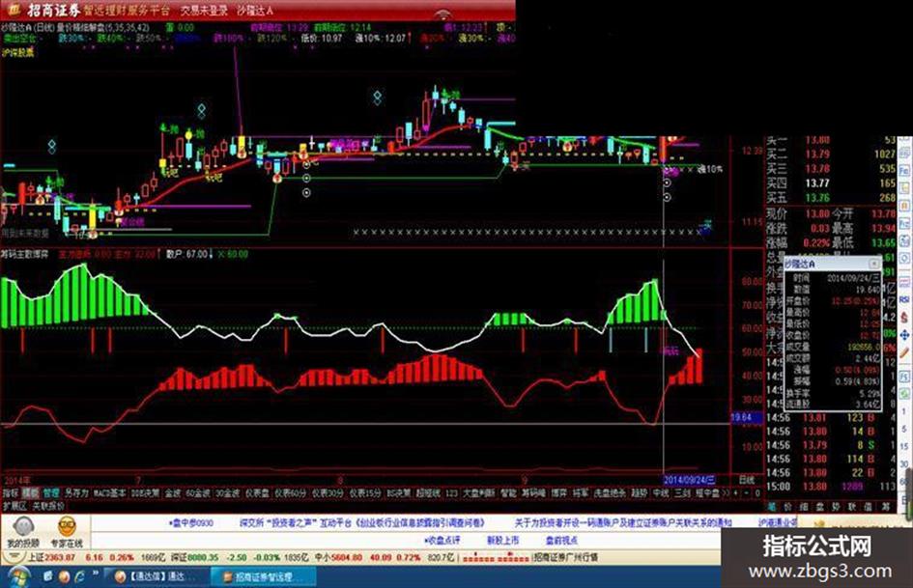Open the 收盘点评 link
913x588 pixels.
(442, 541)
